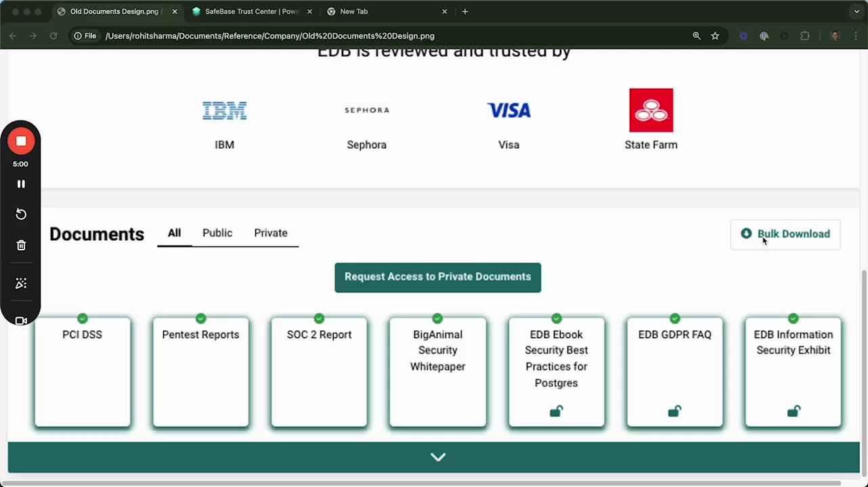Click the State Farm name under its logo
The image size is (868, 487).
651,145
